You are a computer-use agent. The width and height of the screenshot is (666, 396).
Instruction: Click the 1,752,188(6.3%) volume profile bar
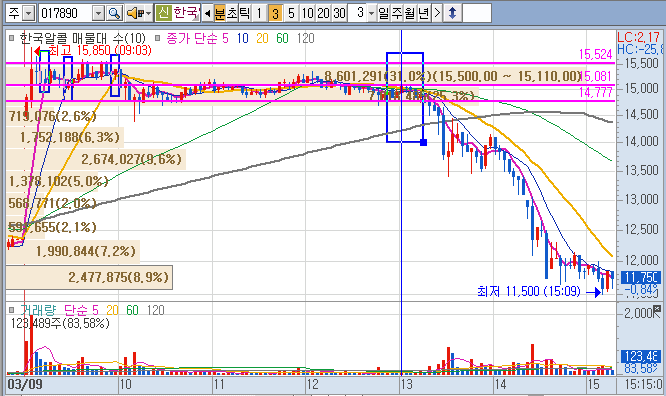click(65, 137)
